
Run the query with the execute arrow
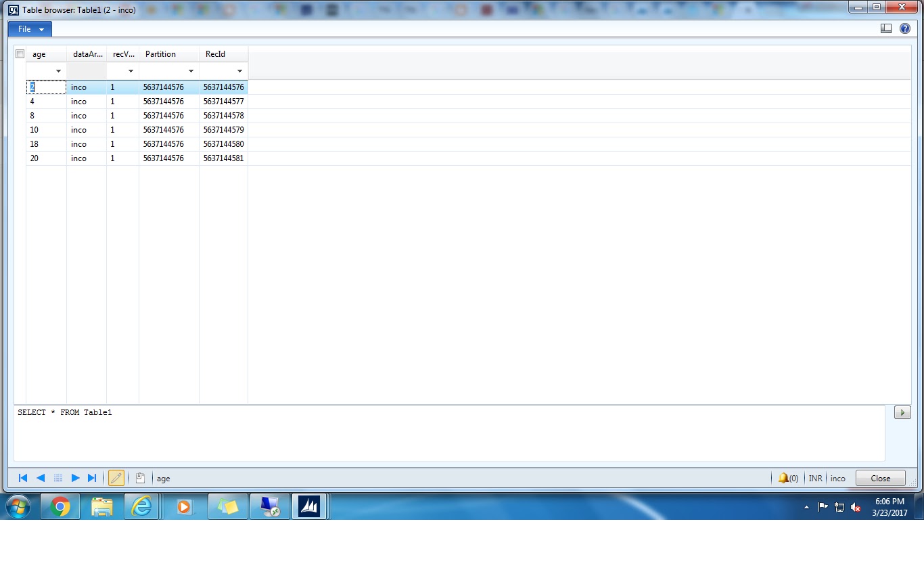coord(902,412)
